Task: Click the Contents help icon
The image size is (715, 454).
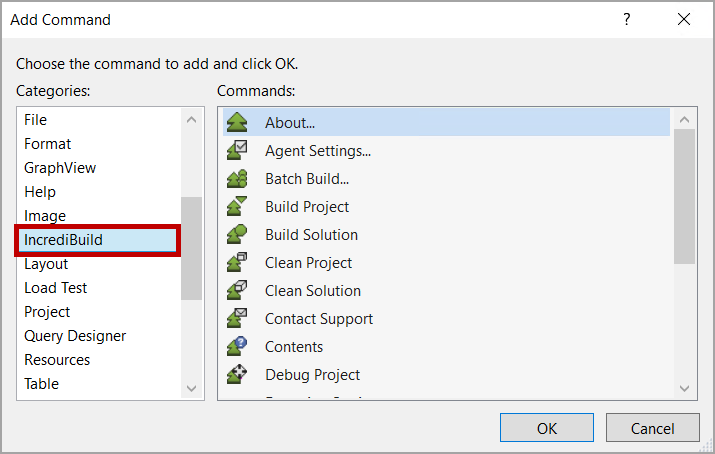Action: tap(237, 347)
